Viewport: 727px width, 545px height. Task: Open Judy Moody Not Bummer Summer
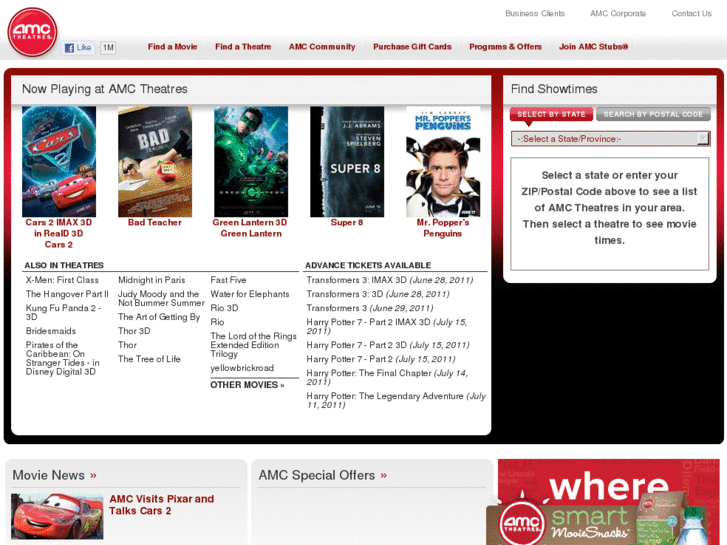click(161, 298)
